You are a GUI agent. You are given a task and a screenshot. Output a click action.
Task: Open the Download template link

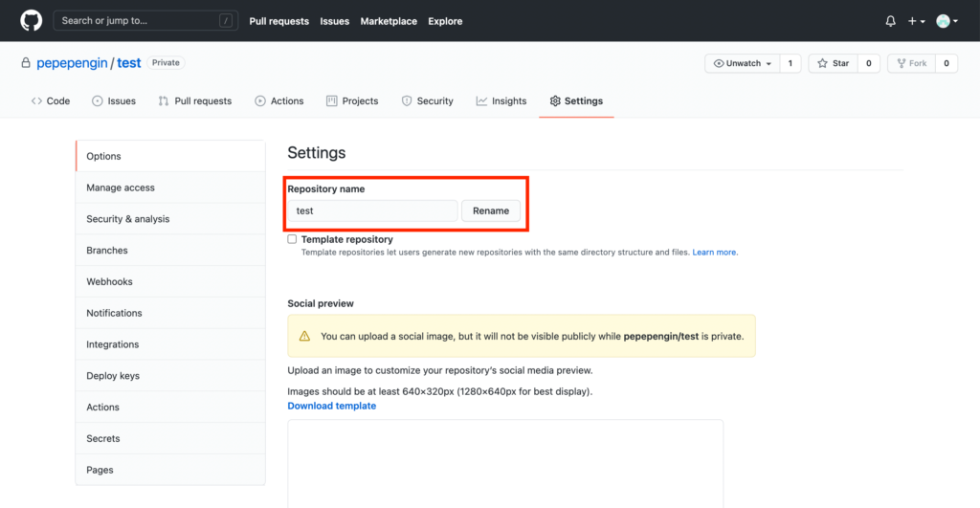332,406
